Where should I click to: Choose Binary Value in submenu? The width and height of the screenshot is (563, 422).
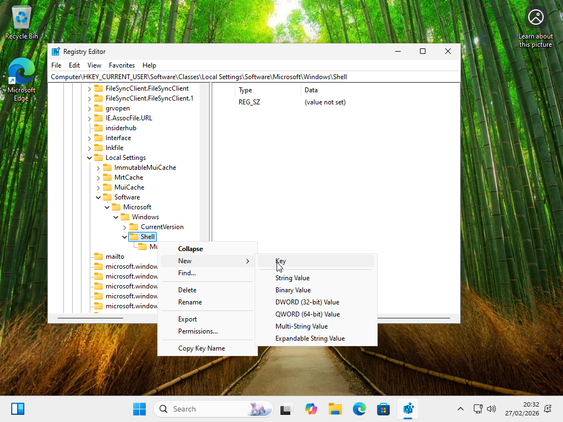coord(316,290)
